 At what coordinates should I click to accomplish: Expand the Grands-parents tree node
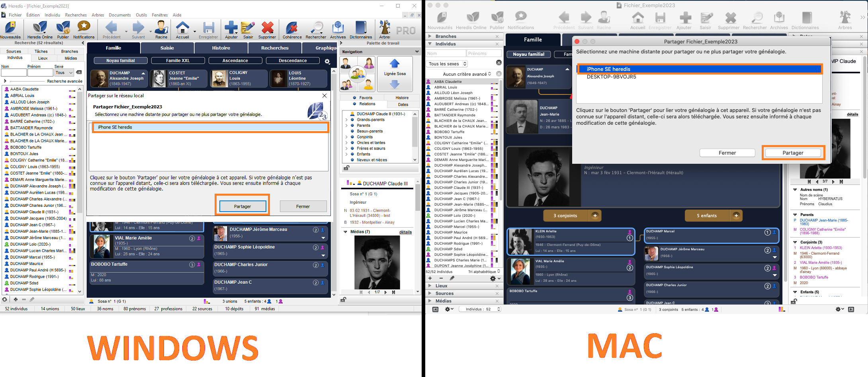coord(346,120)
